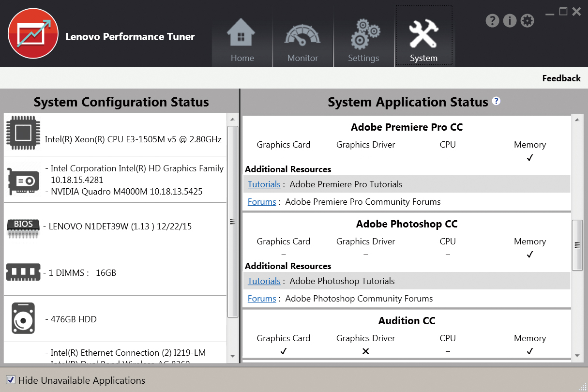Open the help question mark icon in header

click(492, 21)
